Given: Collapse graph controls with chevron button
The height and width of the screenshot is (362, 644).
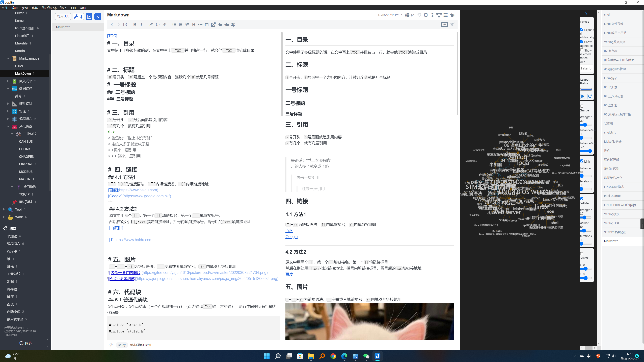Looking at the screenshot, I should pyautogui.click(x=586, y=13).
